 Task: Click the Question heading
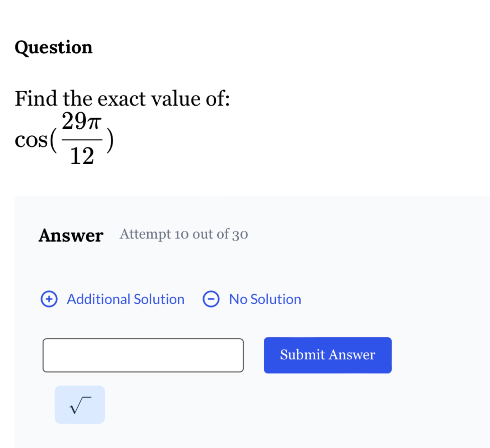pyautogui.click(x=53, y=47)
